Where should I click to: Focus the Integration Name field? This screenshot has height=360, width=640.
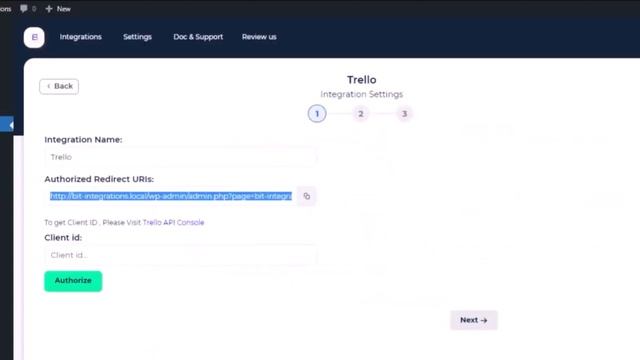(x=180, y=157)
